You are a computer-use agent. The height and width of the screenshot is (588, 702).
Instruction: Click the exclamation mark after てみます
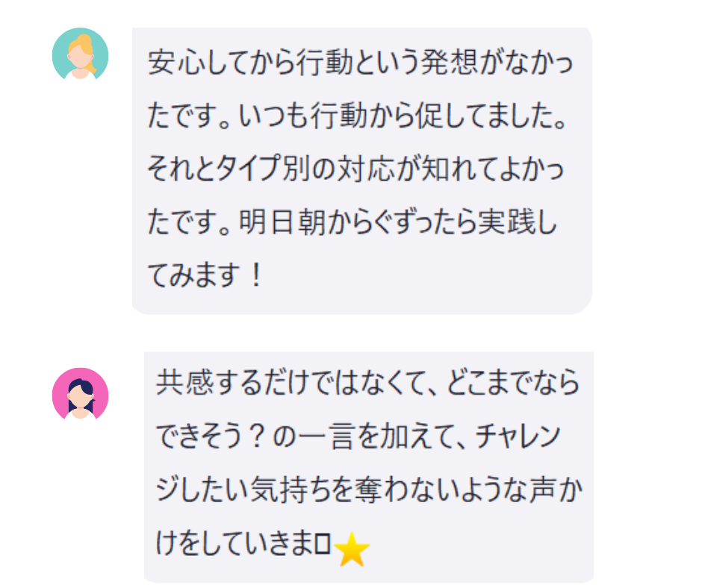pyautogui.click(x=256, y=275)
